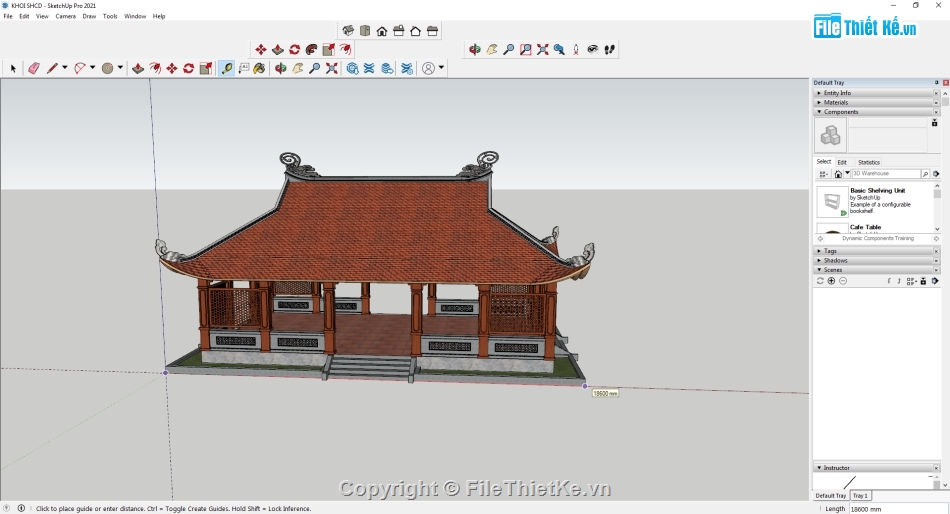This screenshot has height=514, width=950.
Task: Open the File menu
Action: click(x=8, y=16)
